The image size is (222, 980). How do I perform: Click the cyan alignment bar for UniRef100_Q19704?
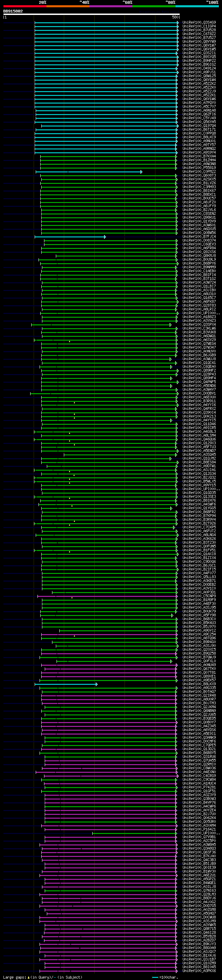click(110, 126)
